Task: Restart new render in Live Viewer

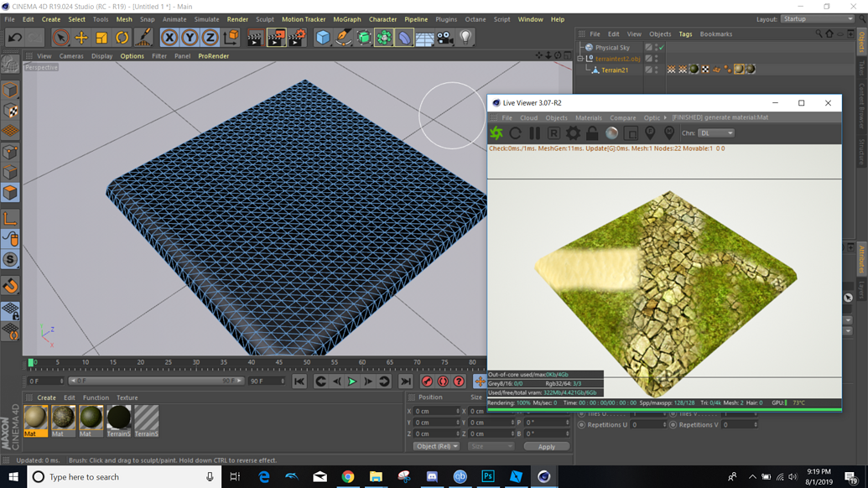Action: pyautogui.click(x=516, y=132)
